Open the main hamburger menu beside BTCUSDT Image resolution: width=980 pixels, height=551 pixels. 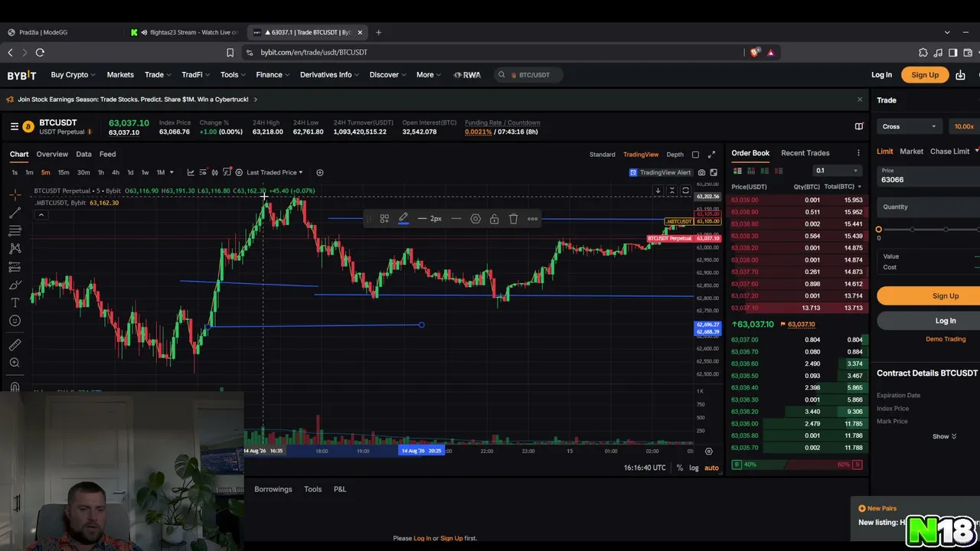(14, 126)
